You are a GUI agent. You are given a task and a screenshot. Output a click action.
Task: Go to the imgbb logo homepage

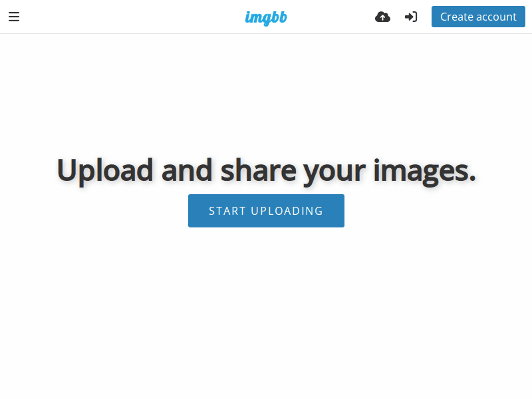pyautogui.click(x=266, y=18)
